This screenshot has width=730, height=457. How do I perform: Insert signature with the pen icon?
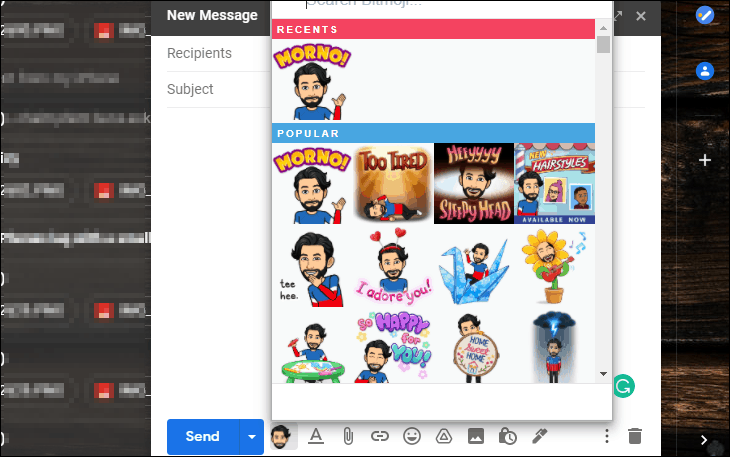[x=540, y=437]
